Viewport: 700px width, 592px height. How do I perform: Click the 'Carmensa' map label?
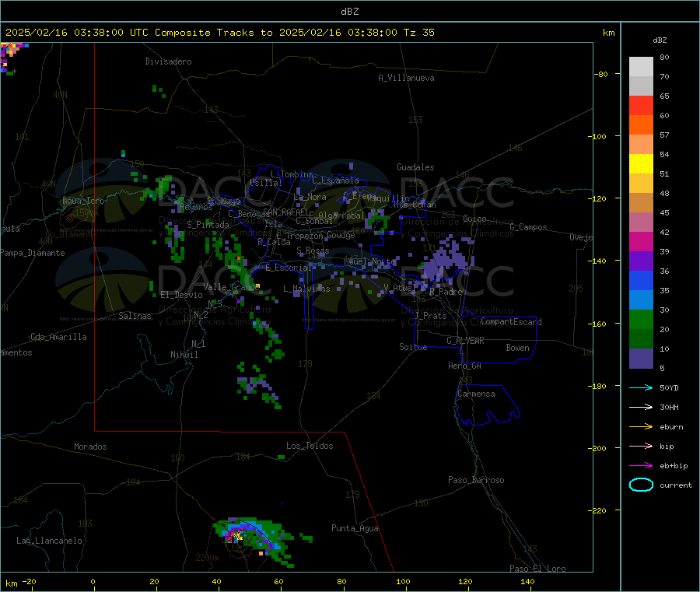point(476,394)
